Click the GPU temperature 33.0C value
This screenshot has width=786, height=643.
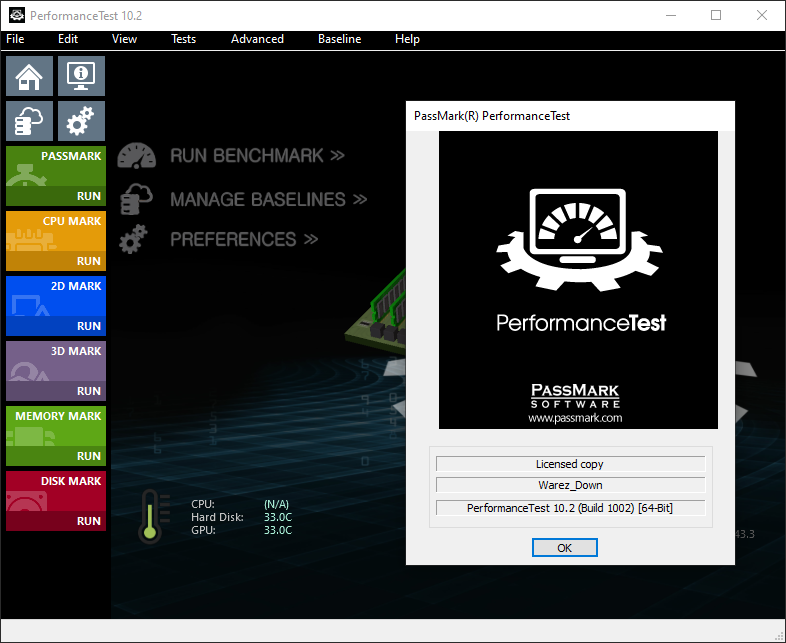(x=278, y=530)
